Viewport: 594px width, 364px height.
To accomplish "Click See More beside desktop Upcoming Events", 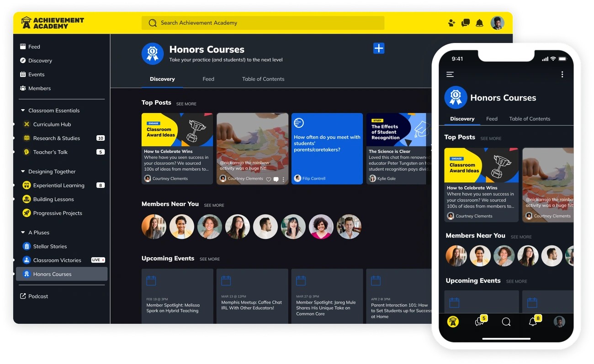I will pos(210,259).
